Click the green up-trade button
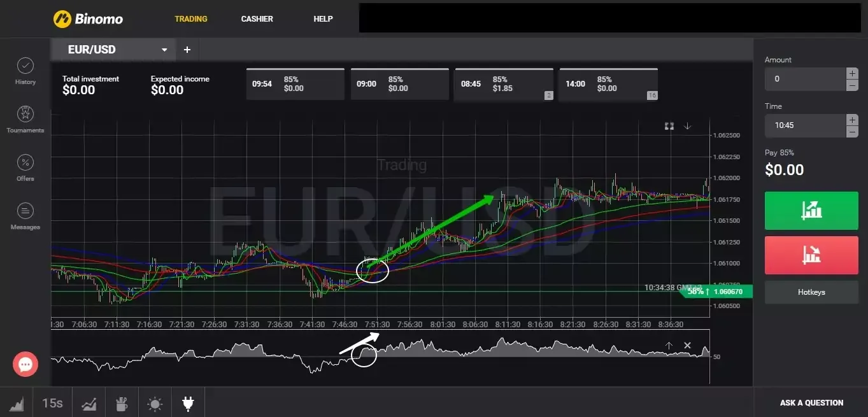The width and height of the screenshot is (868, 417). [811, 210]
